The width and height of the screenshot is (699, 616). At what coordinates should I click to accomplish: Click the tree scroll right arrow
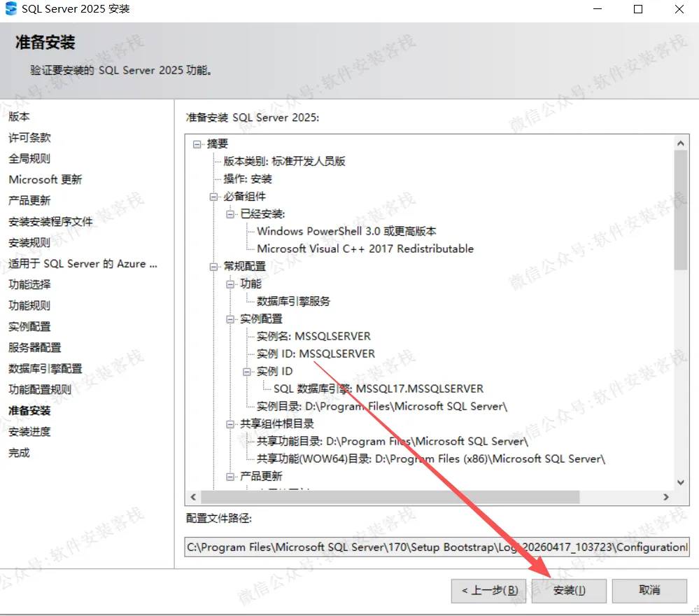coord(666,497)
